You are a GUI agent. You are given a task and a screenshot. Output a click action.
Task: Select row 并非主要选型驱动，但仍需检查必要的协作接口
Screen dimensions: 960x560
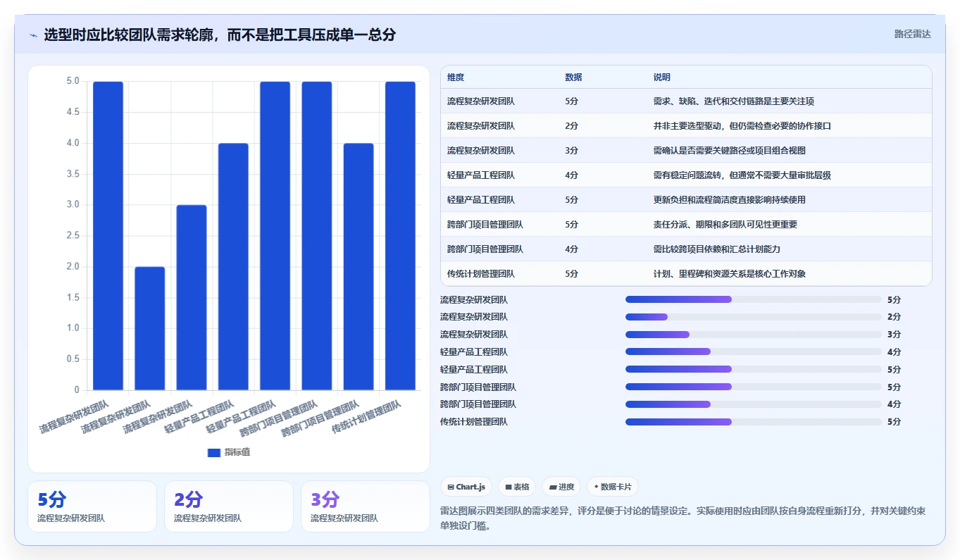tap(686, 126)
